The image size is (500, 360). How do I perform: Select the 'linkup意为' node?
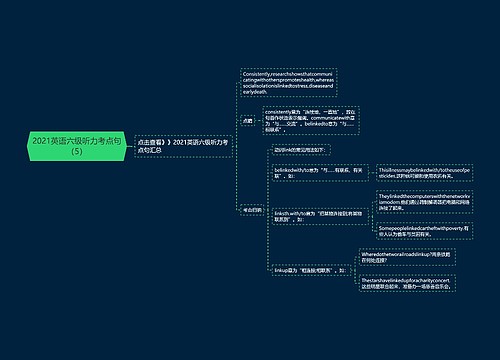click(311, 270)
